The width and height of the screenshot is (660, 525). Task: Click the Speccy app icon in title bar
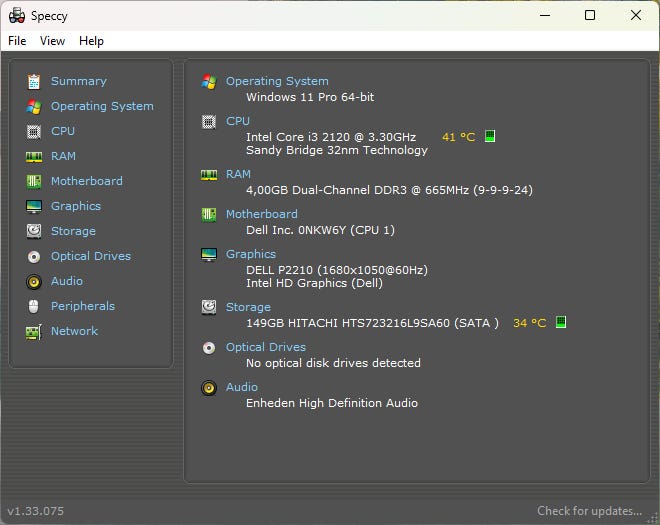coord(17,16)
